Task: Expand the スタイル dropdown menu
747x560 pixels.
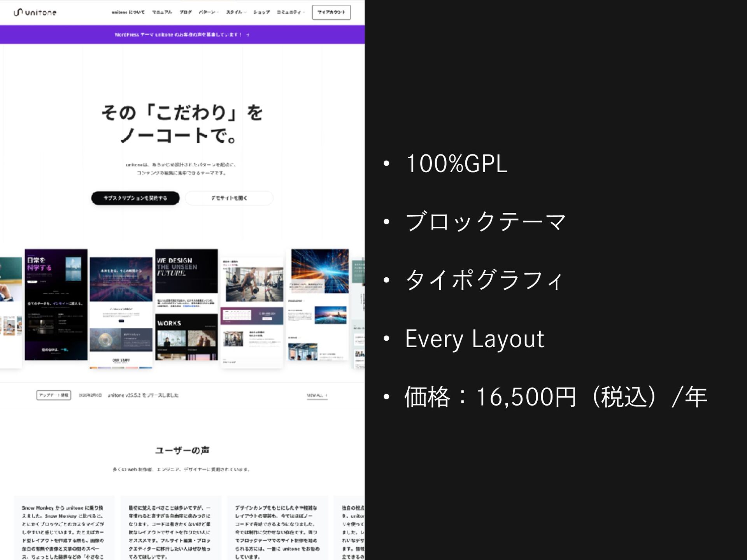Action: (236, 12)
